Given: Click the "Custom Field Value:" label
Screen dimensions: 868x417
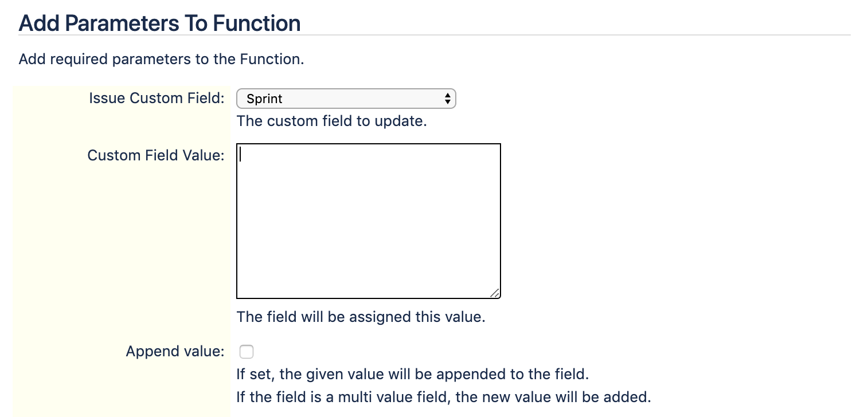Looking at the screenshot, I should coord(156,155).
